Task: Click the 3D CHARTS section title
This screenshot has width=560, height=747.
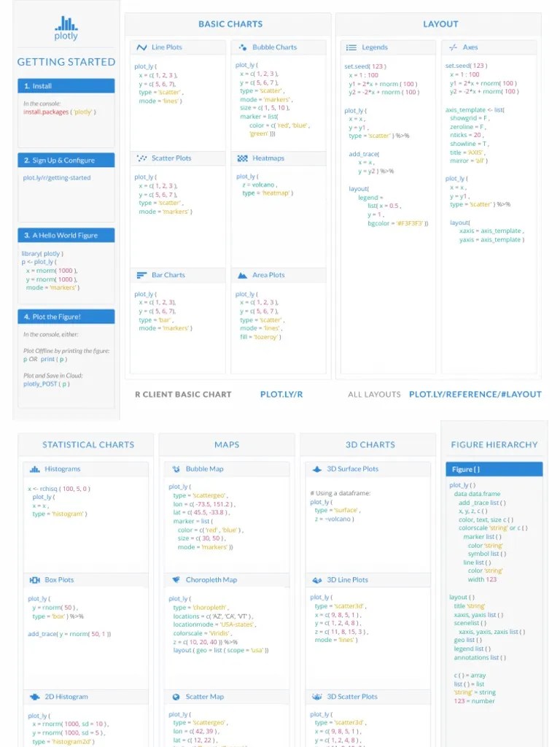Action: [x=370, y=444]
